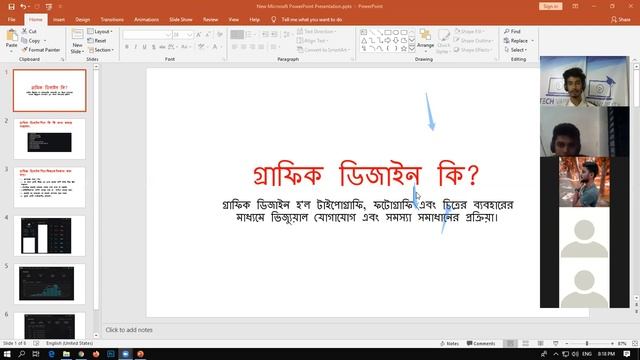Open the Select dropdown in Editing

pyautogui.click(x=516, y=50)
